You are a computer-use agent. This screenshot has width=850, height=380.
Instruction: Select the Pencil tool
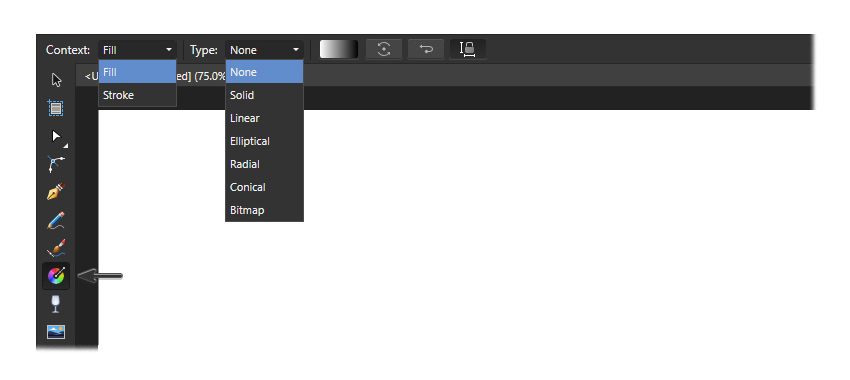56,220
